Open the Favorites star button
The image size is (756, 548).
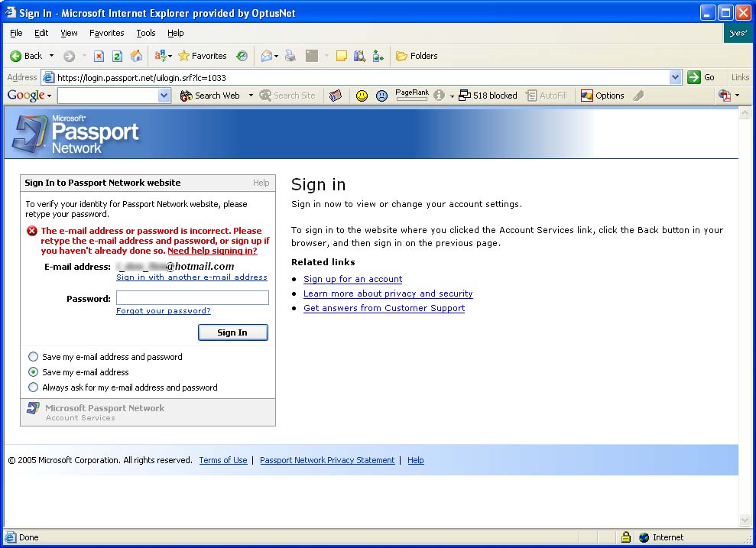pyautogui.click(x=203, y=56)
